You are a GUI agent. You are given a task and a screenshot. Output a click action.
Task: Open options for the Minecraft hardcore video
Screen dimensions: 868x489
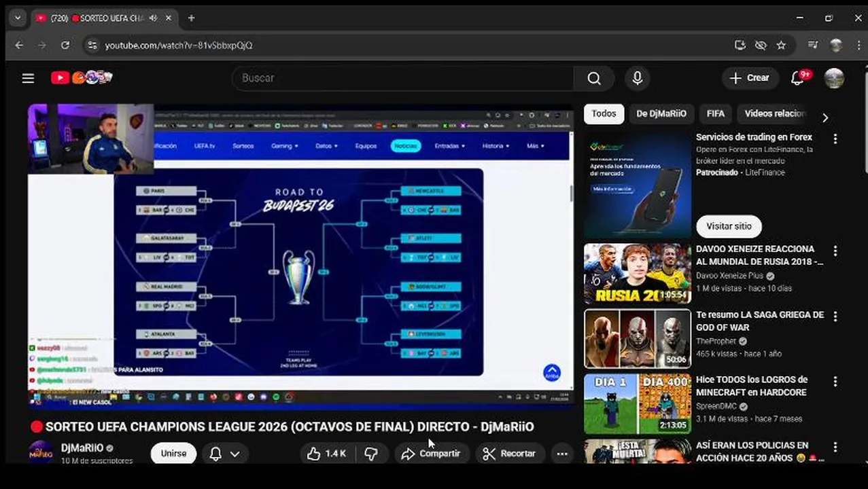click(x=835, y=382)
